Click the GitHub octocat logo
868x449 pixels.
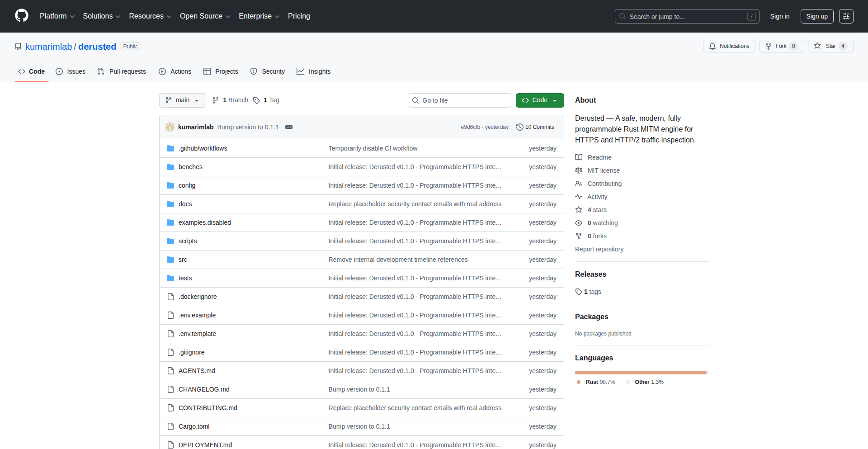click(21, 16)
